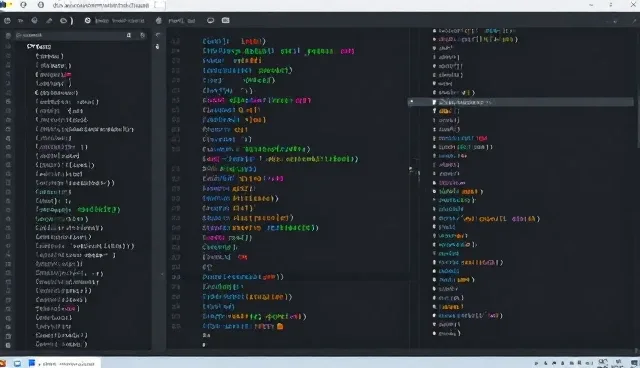Click the speech bubble icon in the toolbar
This screenshot has height=368, width=640.
click(211, 20)
